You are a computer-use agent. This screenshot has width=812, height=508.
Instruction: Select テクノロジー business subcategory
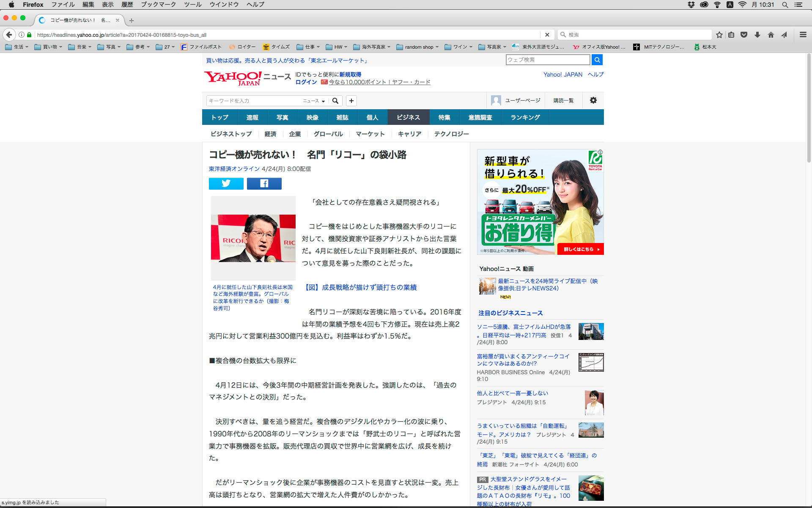click(x=451, y=134)
